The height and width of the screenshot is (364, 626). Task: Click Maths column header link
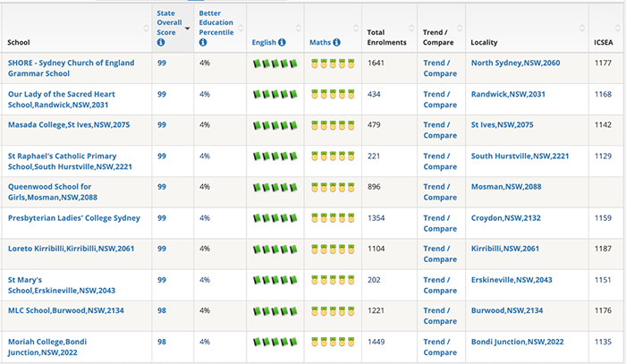click(x=320, y=42)
